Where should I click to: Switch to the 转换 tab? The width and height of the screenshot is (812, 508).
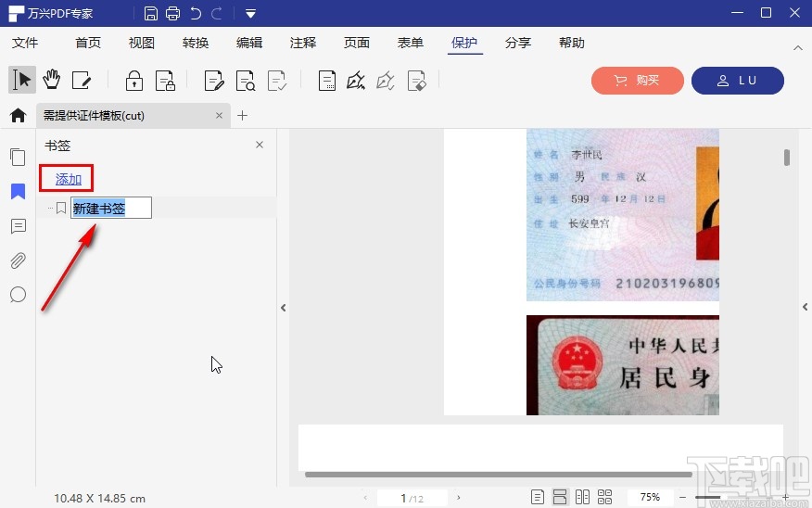[x=196, y=43]
